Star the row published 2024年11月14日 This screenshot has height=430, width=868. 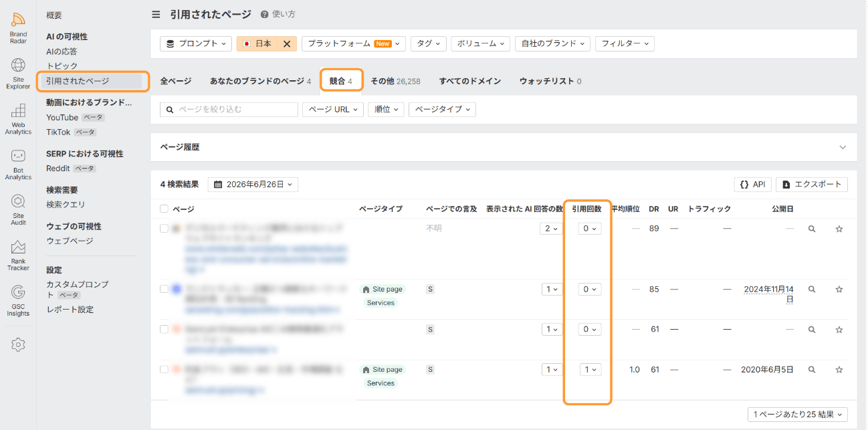[x=839, y=290]
